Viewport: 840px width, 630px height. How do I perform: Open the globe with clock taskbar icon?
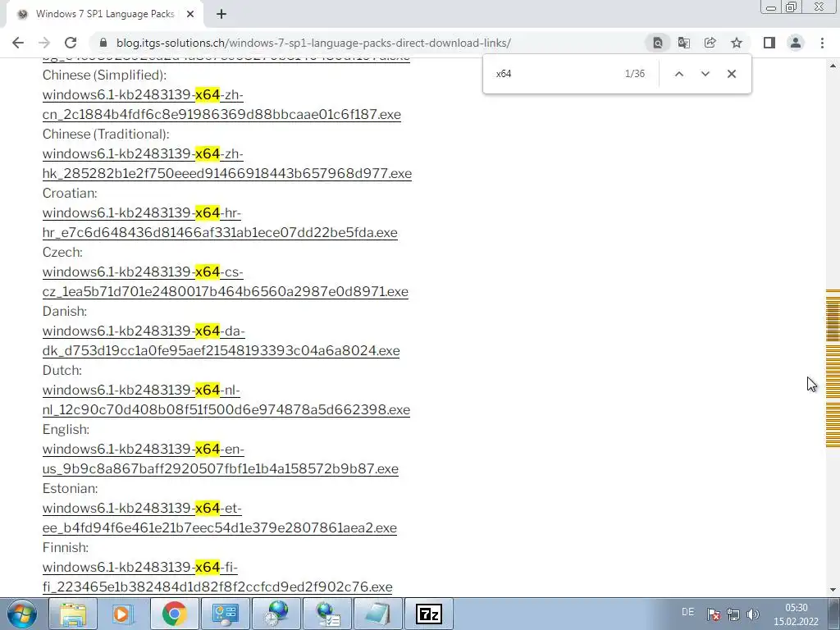pyautogui.click(x=276, y=614)
